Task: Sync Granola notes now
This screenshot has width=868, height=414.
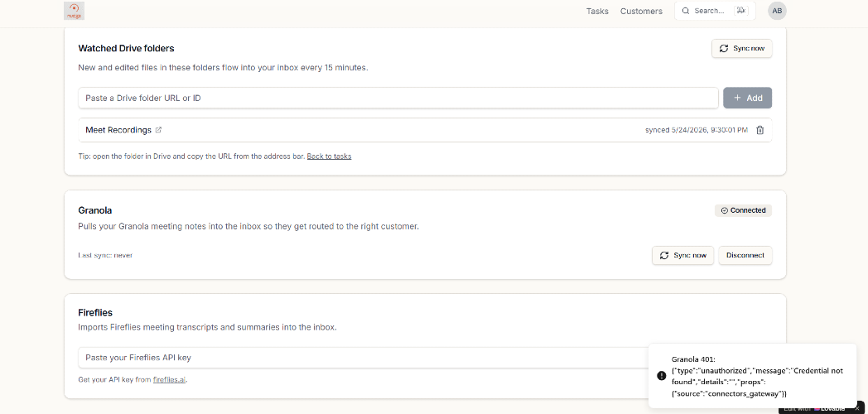Action: 683,255
